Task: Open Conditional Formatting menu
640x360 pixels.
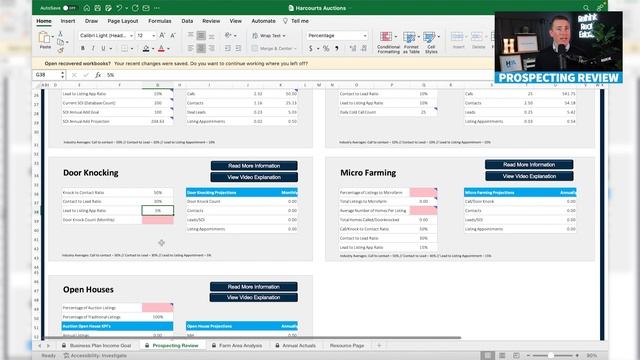Action: (388, 42)
